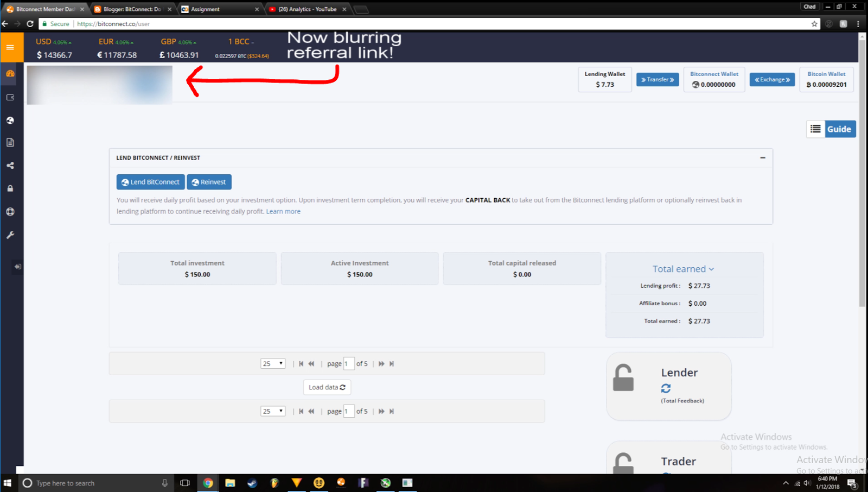Click the Bitconnect Wallet balance box
The height and width of the screenshot is (492, 868).
714,80
